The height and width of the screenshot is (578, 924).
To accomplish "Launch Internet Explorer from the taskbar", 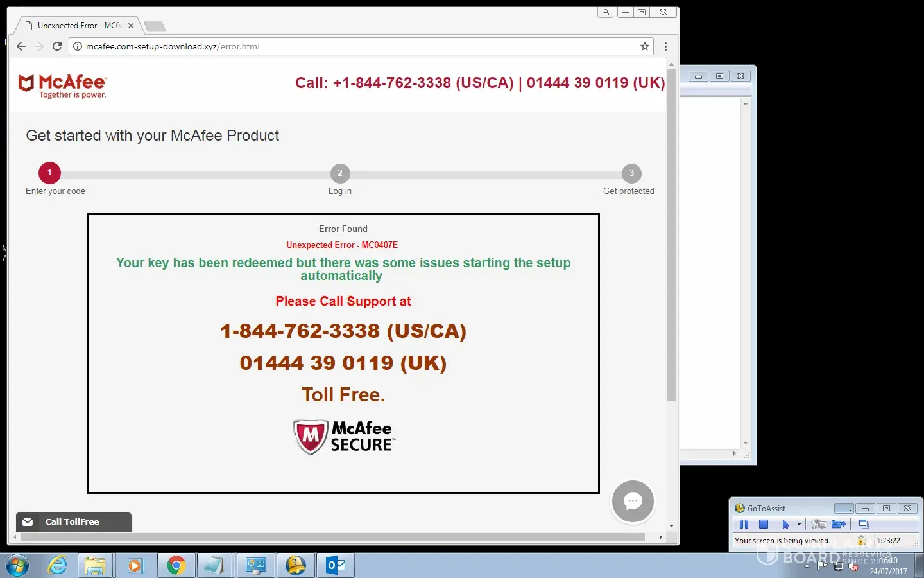I will click(58, 566).
